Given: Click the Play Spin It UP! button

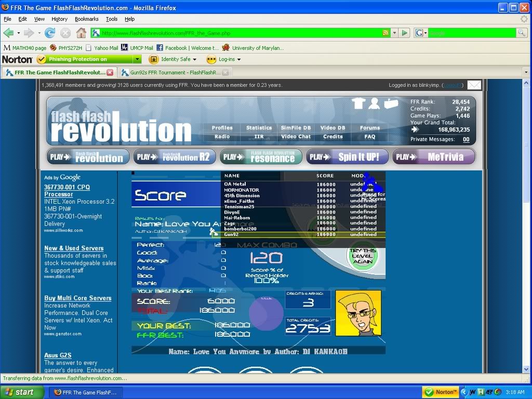Looking at the screenshot, I should pos(346,156).
